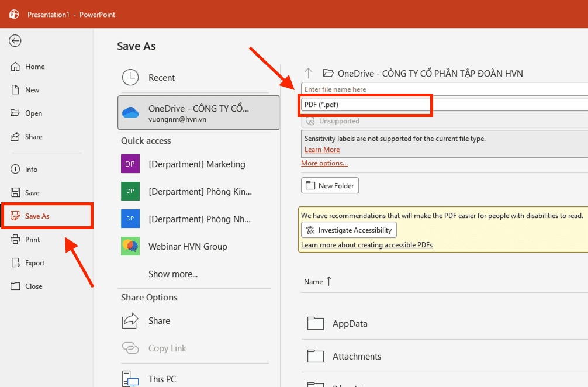Image resolution: width=588 pixels, height=387 pixels.
Task: Click the back arrow to exit Backstage
Action: point(15,41)
